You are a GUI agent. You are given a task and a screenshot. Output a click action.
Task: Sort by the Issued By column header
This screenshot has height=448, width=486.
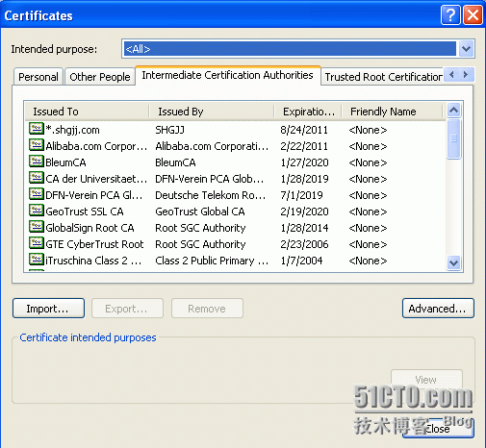click(212, 112)
